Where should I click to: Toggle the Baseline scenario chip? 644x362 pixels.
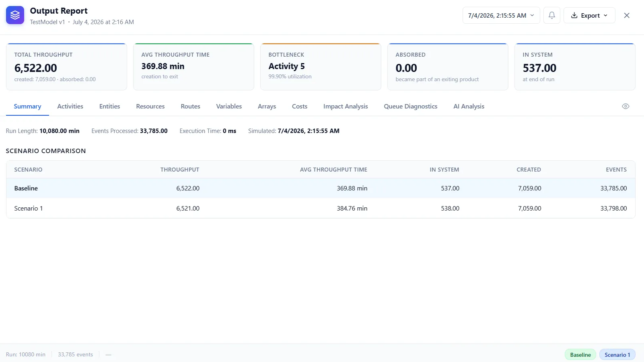pyautogui.click(x=580, y=355)
